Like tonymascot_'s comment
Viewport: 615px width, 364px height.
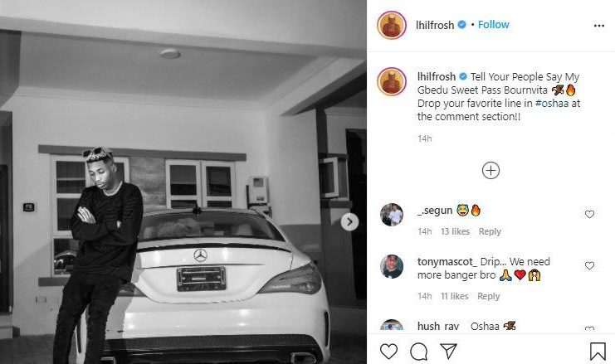coord(589,266)
